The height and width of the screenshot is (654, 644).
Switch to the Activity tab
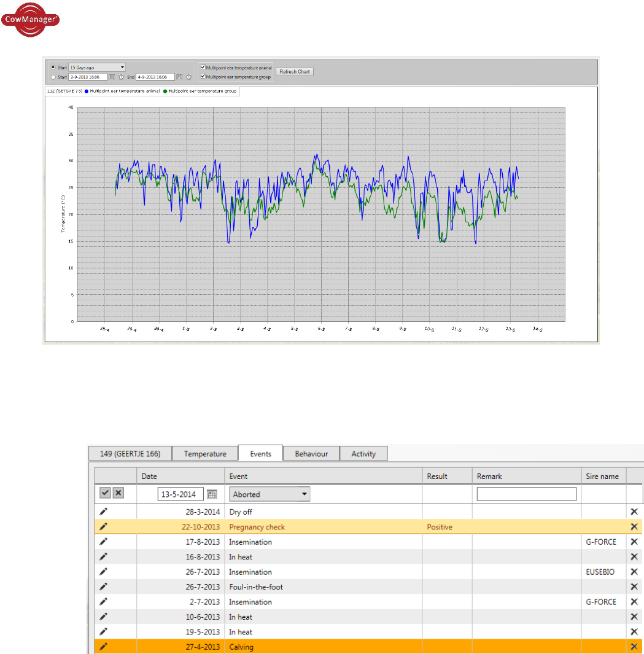tap(363, 454)
